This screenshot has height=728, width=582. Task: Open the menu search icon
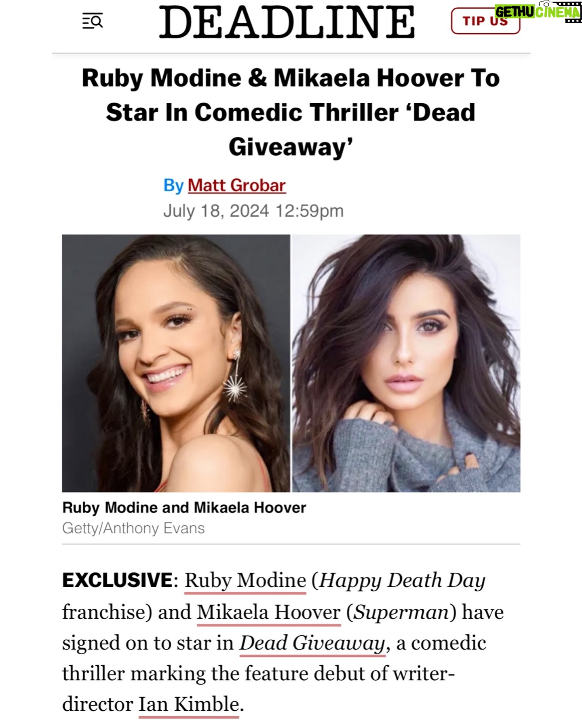coord(93,21)
